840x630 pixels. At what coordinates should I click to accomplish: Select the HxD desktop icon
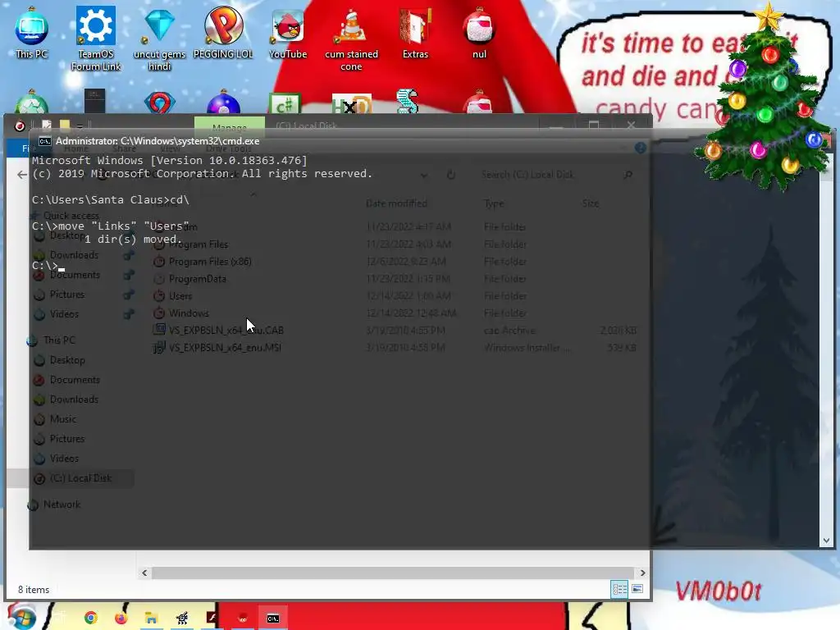(351, 104)
